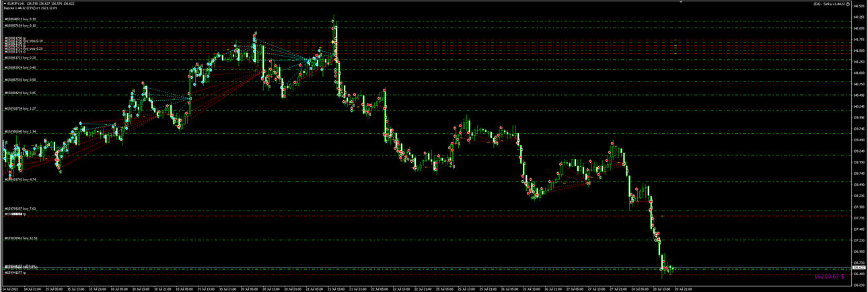Image resolution: width=868 pixels, height=292 pixels.
Task: Select order line #159799257 buy 7.62
Action: pyautogui.click(x=20, y=209)
